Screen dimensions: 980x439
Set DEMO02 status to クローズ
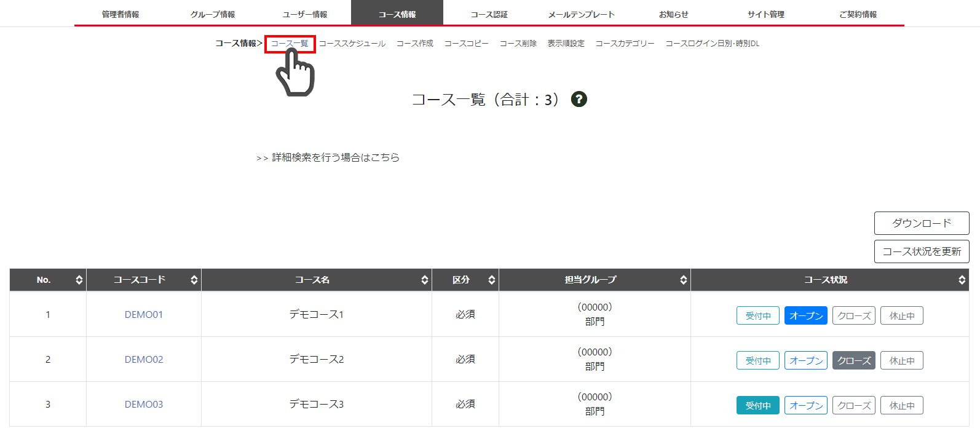pyautogui.click(x=854, y=360)
